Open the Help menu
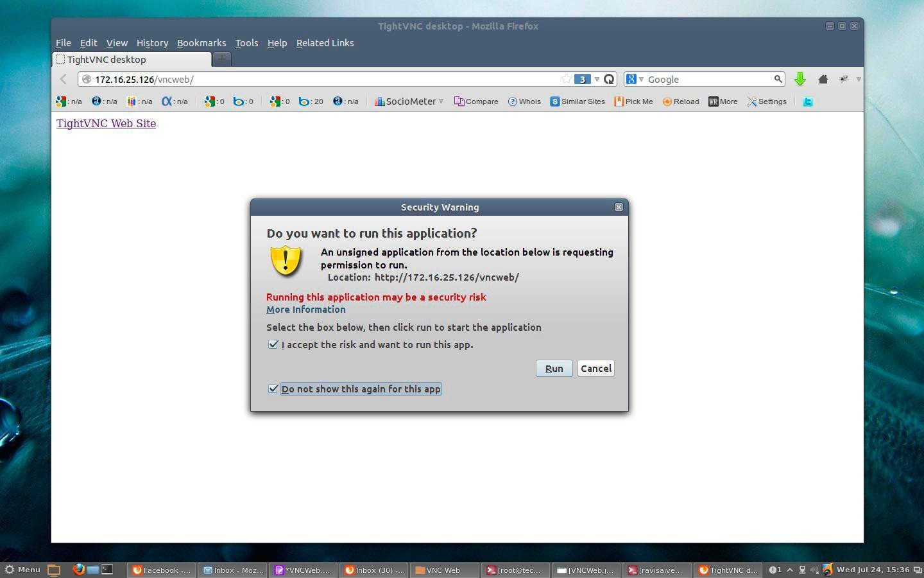 point(277,43)
